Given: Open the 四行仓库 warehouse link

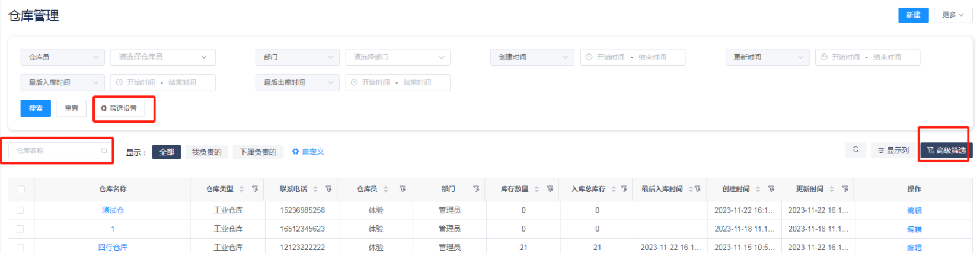Looking at the screenshot, I should point(113,247).
